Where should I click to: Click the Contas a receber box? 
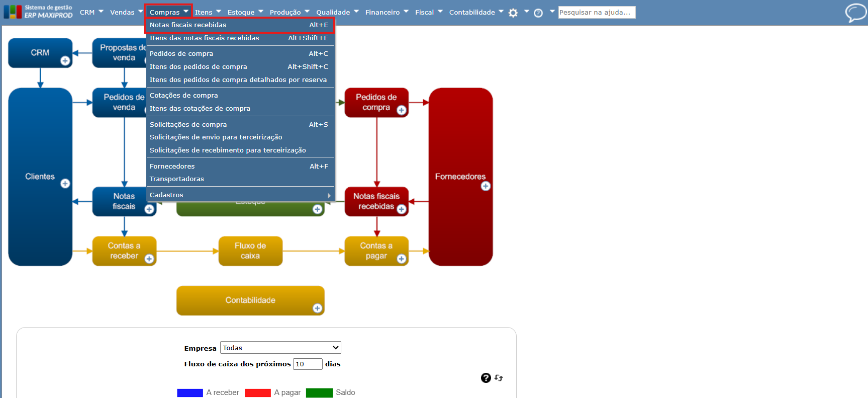point(124,251)
